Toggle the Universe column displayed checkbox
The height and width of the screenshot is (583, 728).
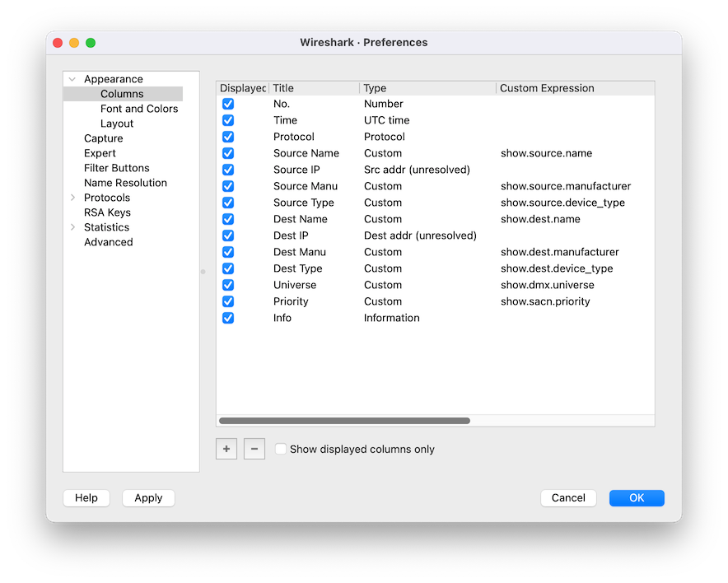[228, 285]
